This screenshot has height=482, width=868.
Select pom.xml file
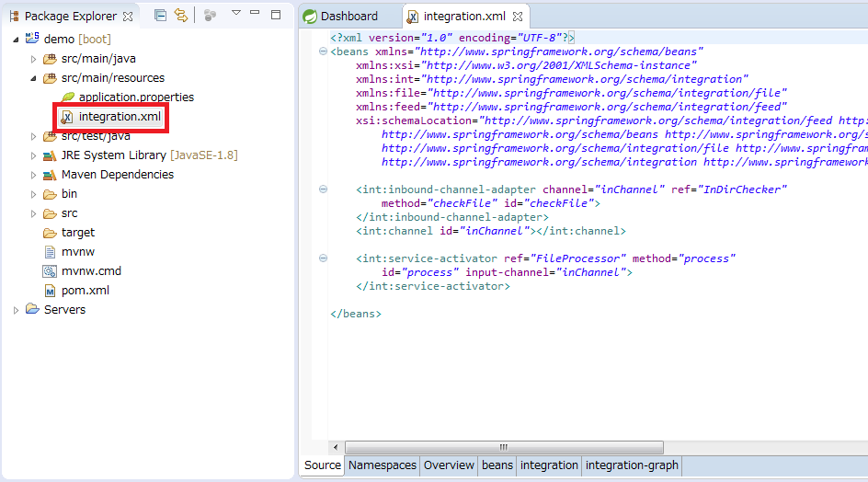pos(86,291)
